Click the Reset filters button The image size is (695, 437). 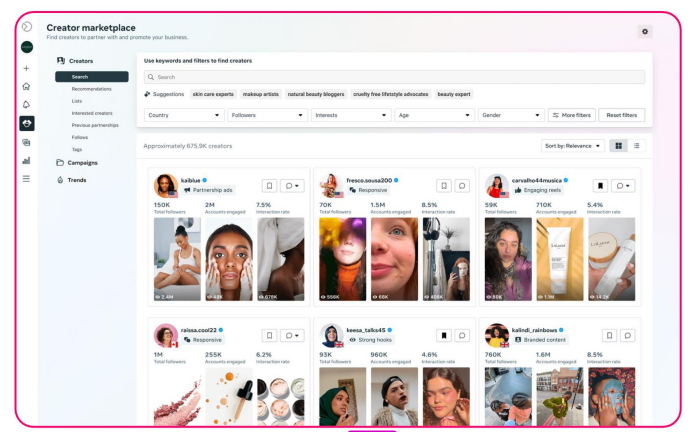pyautogui.click(x=621, y=115)
